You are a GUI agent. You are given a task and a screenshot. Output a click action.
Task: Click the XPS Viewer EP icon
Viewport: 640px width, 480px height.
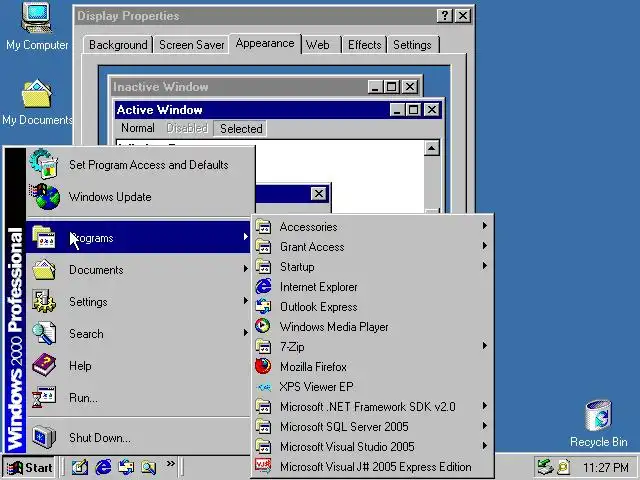click(263, 387)
